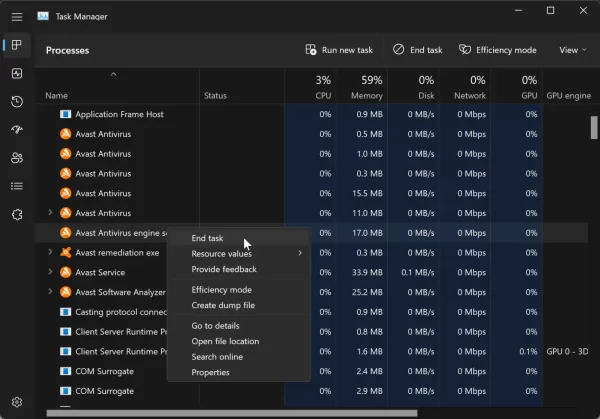Viewport: 600px width, 419px height.
Task: Click the Avast icon in 0.5 MB row
Action: pyautogui.click(x=65, y=134)
